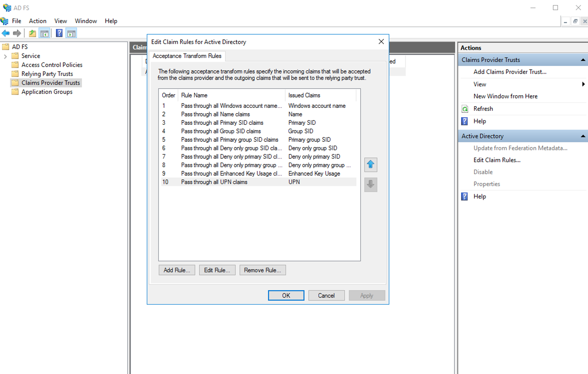Click Add Claims Provider Trust... action
This screenshot has height=374, width=588.
tap(510, 72)
